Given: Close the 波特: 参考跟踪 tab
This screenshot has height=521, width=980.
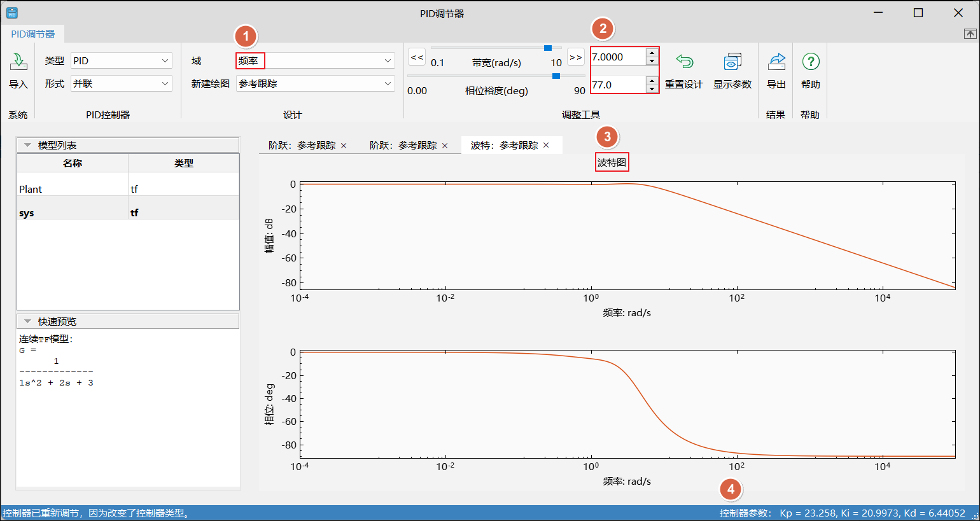Looking at the screenshot, I should 546,145.
